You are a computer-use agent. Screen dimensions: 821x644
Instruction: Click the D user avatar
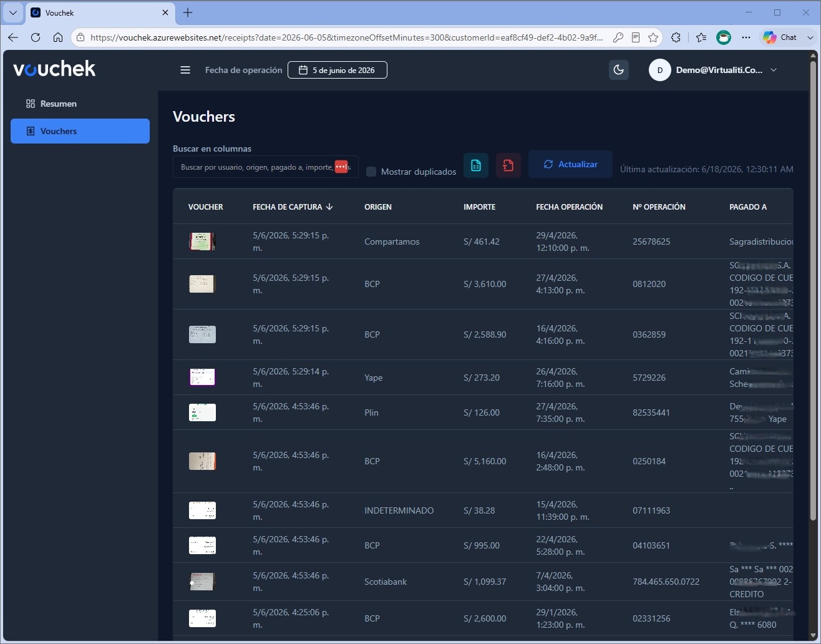coord(660,70)
